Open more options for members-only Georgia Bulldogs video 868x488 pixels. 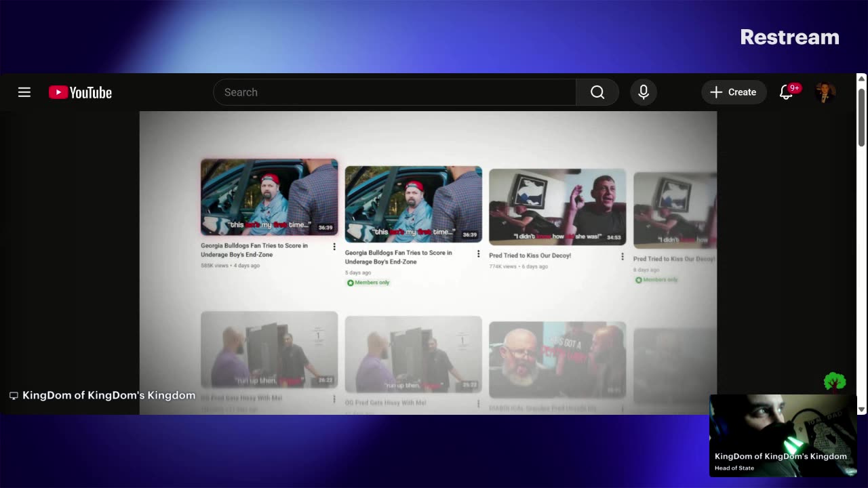pos(478,253)
